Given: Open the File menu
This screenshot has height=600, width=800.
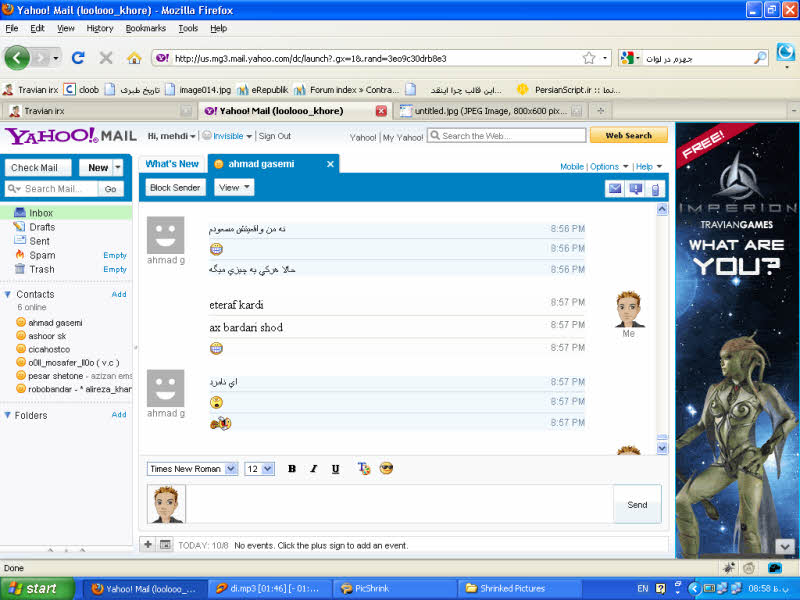Looking at the screenshot, I should coord(12,28).
